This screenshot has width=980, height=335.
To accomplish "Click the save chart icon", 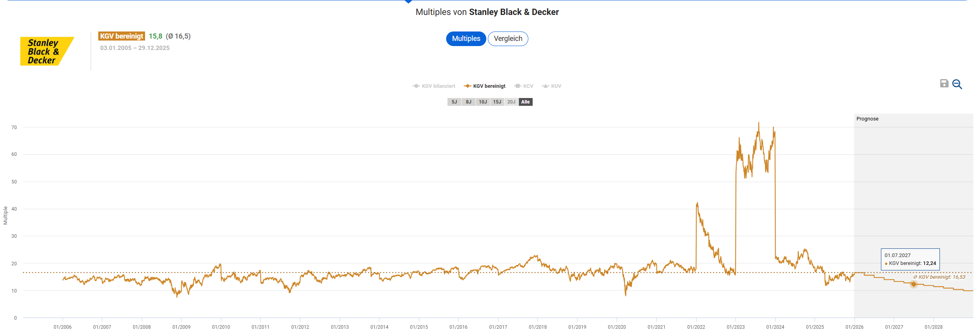I will coord(944,83).
